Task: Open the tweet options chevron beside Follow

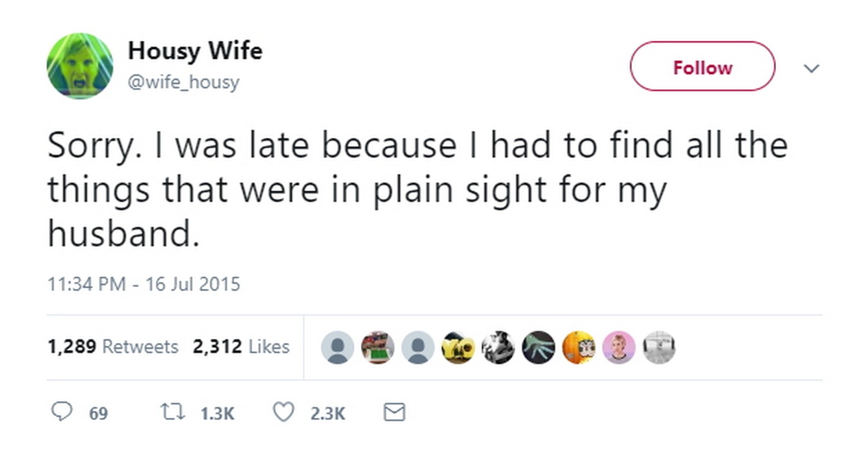Action: point(811,68)
